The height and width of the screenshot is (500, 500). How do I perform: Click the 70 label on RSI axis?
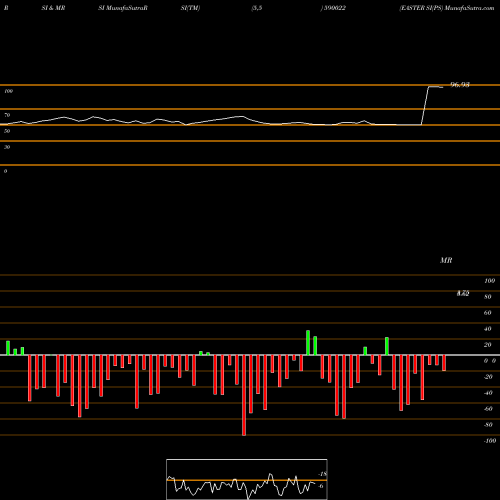7,115
